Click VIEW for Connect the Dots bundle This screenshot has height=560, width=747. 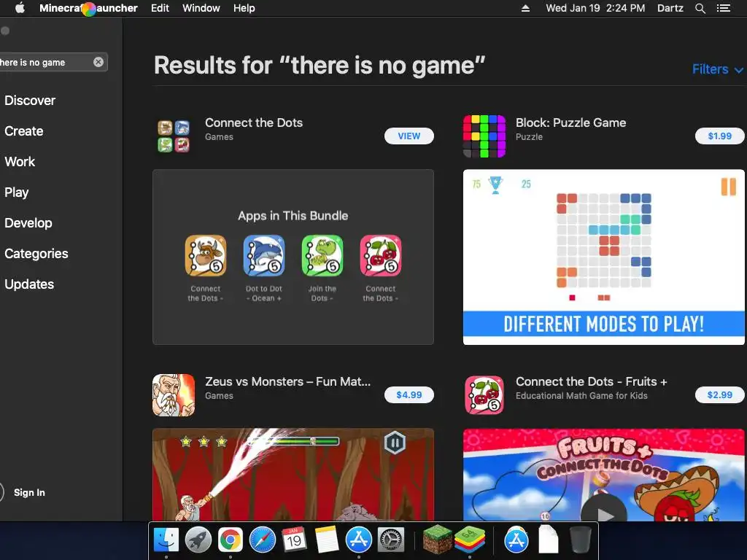coord(409,136)
